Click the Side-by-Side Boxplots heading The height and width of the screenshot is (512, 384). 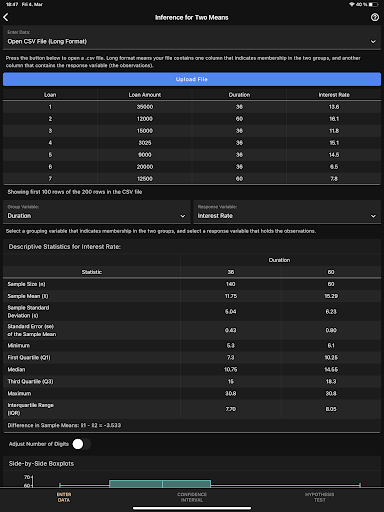(41, 464)
